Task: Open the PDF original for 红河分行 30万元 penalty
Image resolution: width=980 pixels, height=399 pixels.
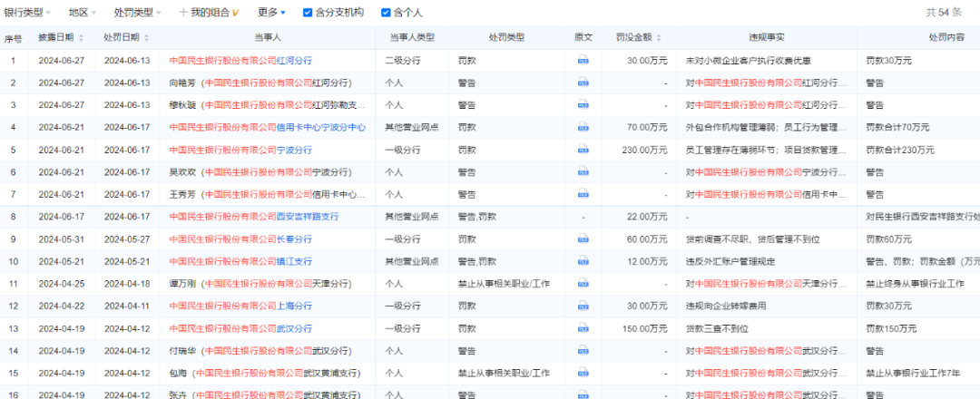Action: click(x=583, y=61)
